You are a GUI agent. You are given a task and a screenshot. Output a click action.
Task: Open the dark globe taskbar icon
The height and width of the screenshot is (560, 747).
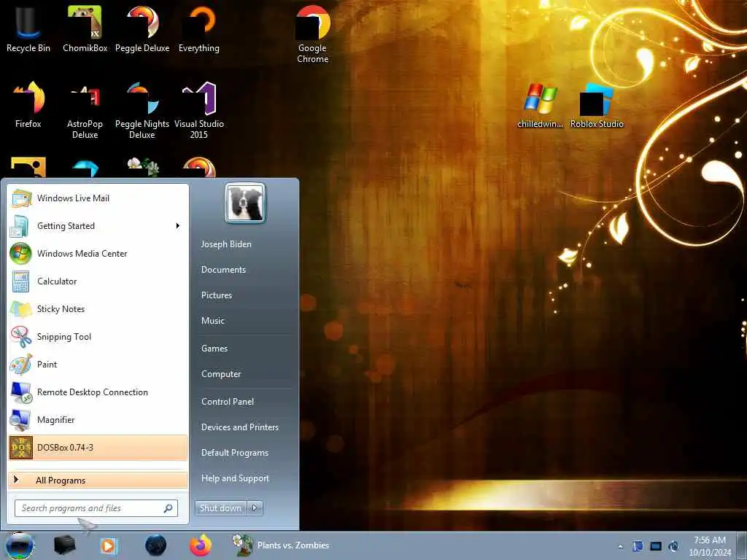click(156, 545)
